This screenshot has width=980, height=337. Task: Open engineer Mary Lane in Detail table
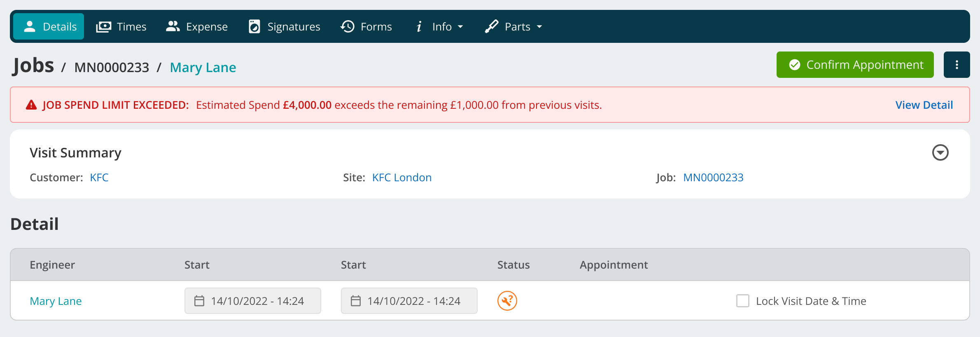point(56,301)
